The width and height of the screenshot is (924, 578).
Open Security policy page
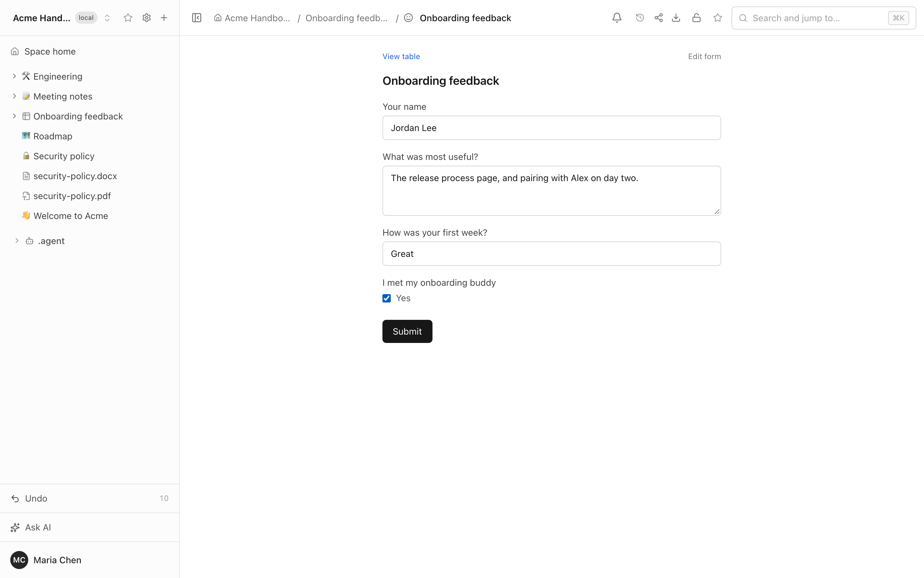tap(64, 156)
